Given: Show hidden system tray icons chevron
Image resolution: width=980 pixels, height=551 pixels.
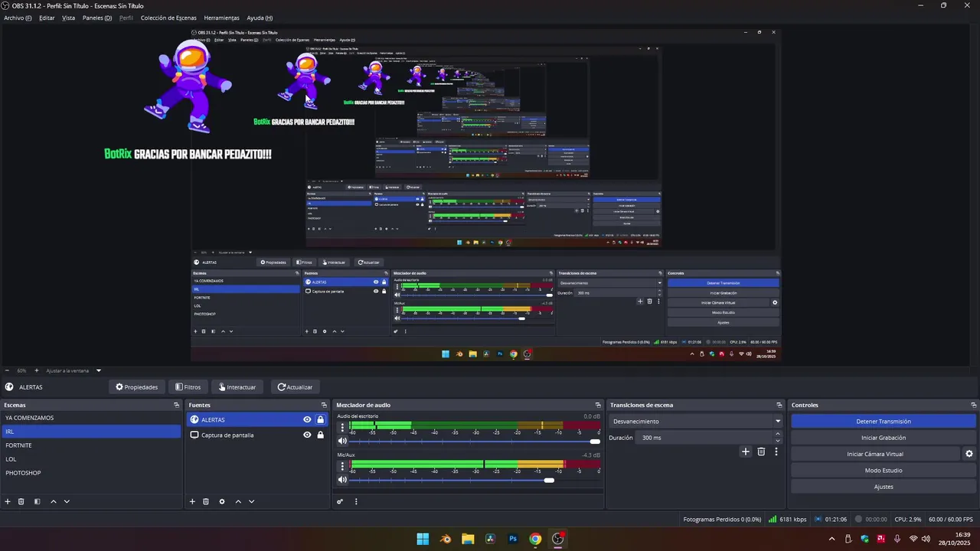Looking at the screenshot, I should (x=832, y=539).
